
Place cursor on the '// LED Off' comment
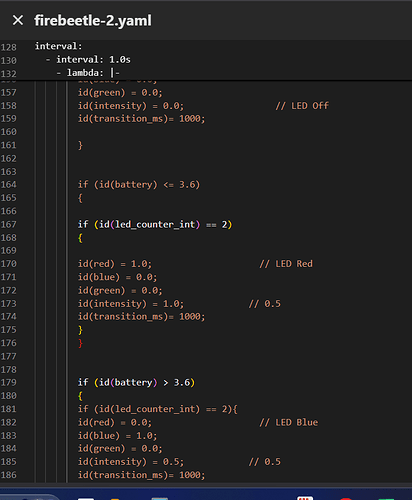point(302,106)
